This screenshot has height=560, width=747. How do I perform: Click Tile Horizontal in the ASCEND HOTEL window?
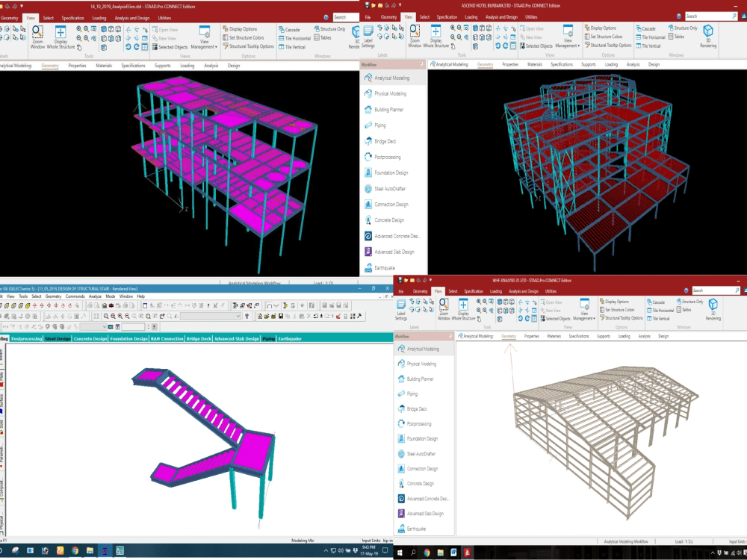click(651, 37)
